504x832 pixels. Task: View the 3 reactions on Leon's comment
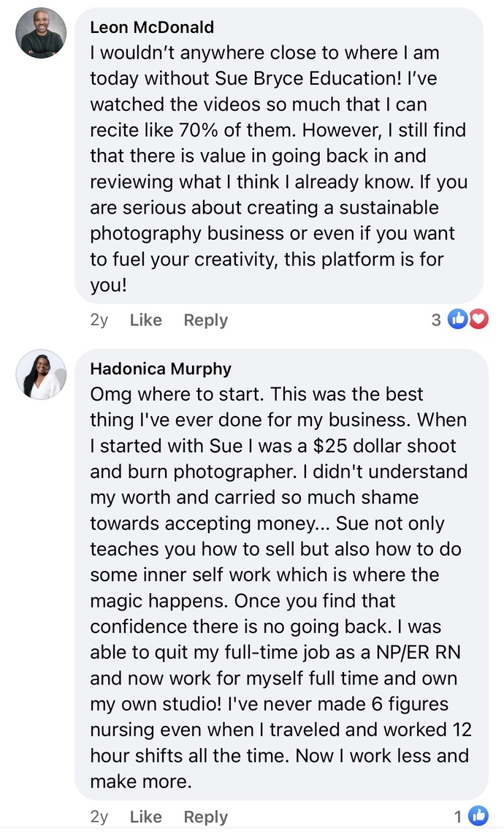436,320
